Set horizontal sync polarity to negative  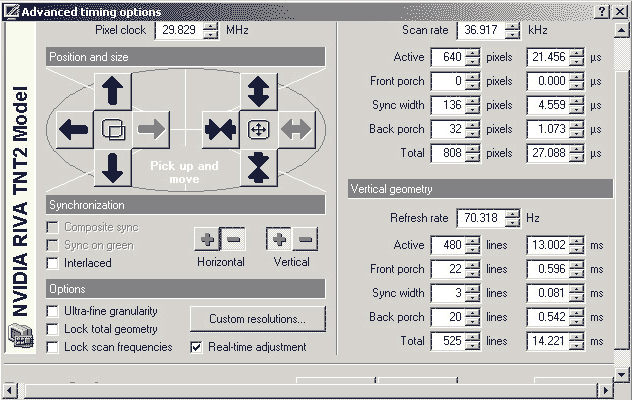(x=233, y=239)
